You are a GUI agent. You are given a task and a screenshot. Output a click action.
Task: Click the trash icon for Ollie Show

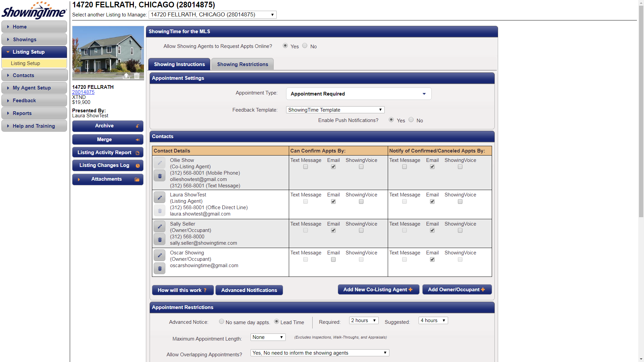[x=160, y=176]
